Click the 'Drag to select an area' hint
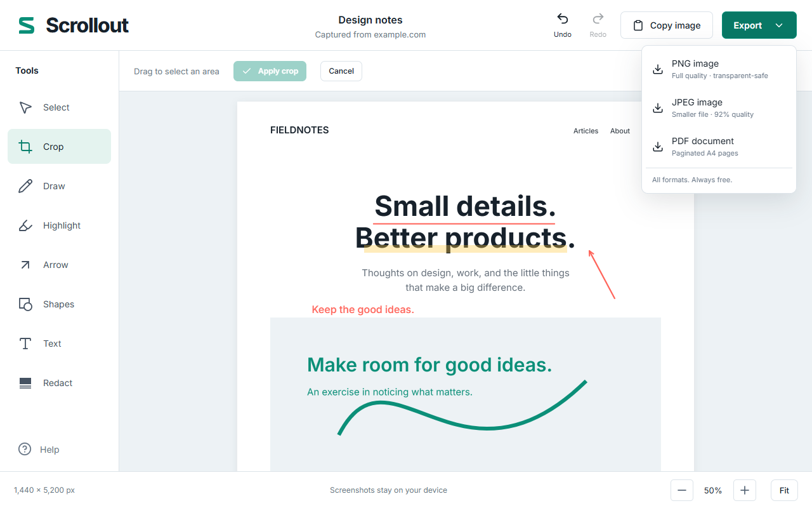The width and height of the screenshot is (812, 508). tap(176, 71)
